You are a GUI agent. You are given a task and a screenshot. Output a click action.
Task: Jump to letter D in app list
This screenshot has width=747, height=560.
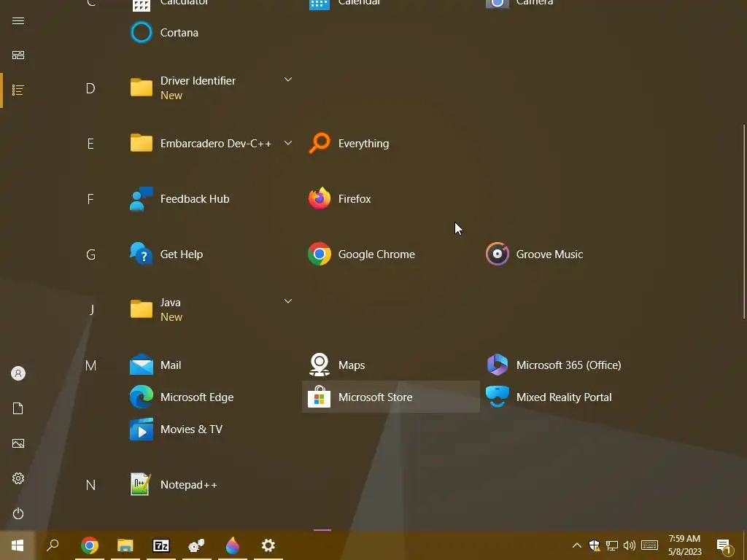[x=90, y=88]
